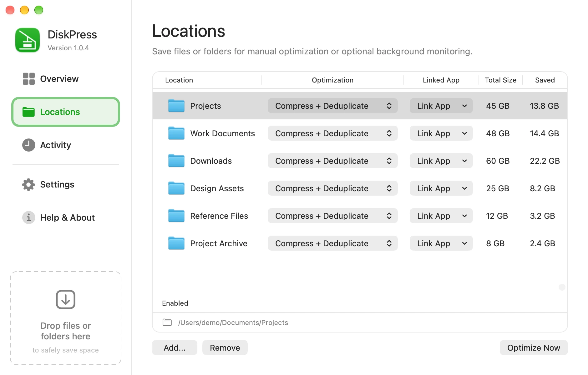The image size is (588, 375).
Task: Click the Settings gear icon
Action: pyautogui.click(x=28, y=184)
